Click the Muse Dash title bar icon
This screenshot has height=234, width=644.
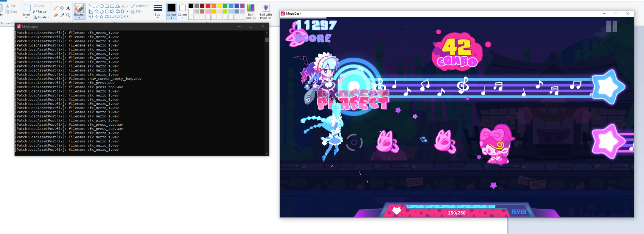[x=283, y=13]
